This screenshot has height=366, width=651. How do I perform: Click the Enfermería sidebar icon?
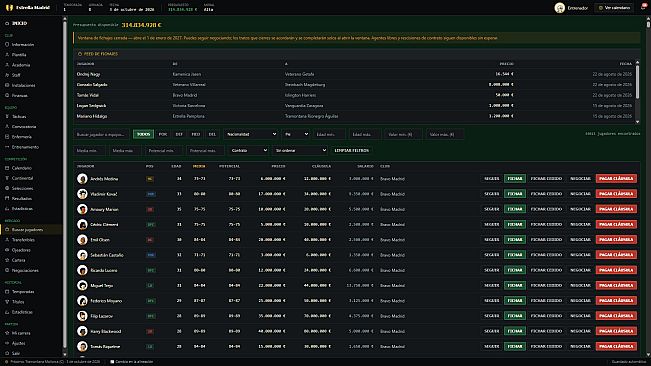[x=7, y=137]
